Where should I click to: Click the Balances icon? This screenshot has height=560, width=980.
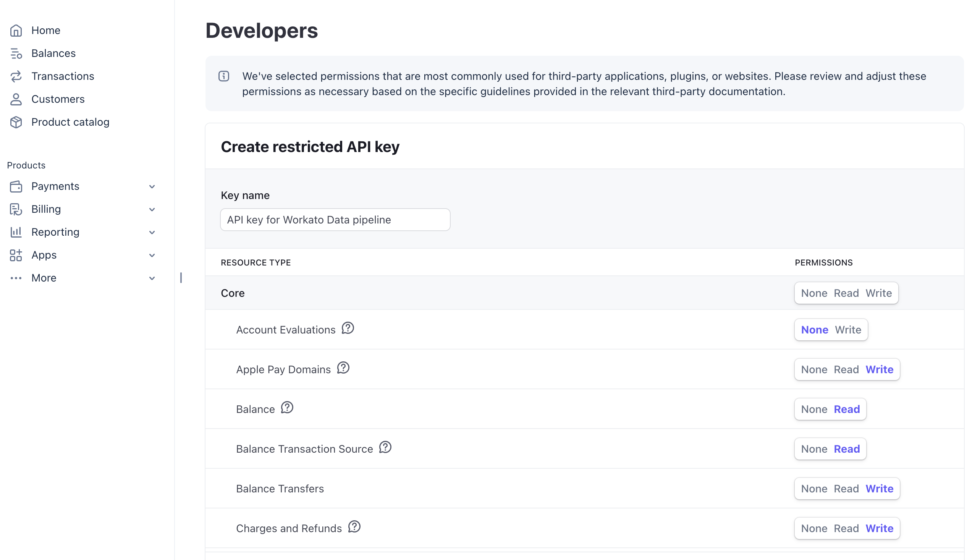pos(16,53)
